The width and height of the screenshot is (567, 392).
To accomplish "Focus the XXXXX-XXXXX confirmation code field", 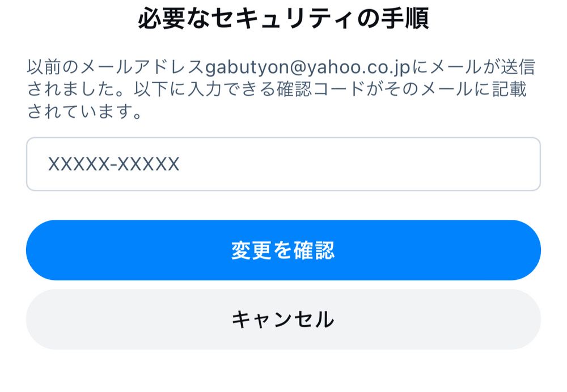I will 283,164.
